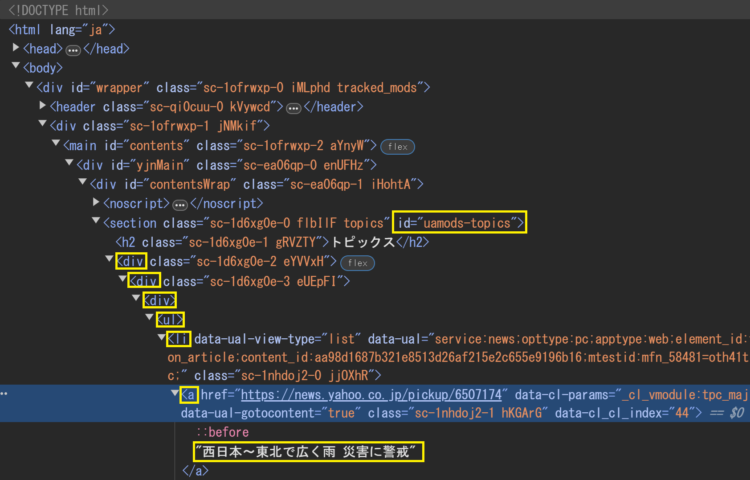Collapse the div sc-1d6xg0e-3 eUEpFI node
The image size is (750, 480).
(123, 279)
